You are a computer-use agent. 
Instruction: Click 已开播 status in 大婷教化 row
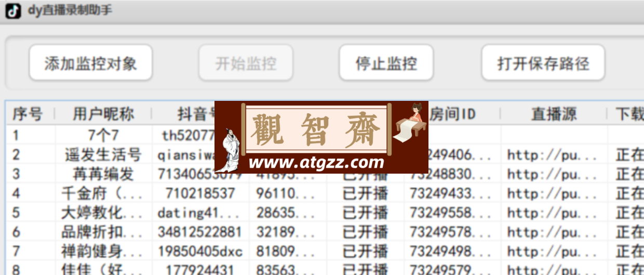[365, 213]
